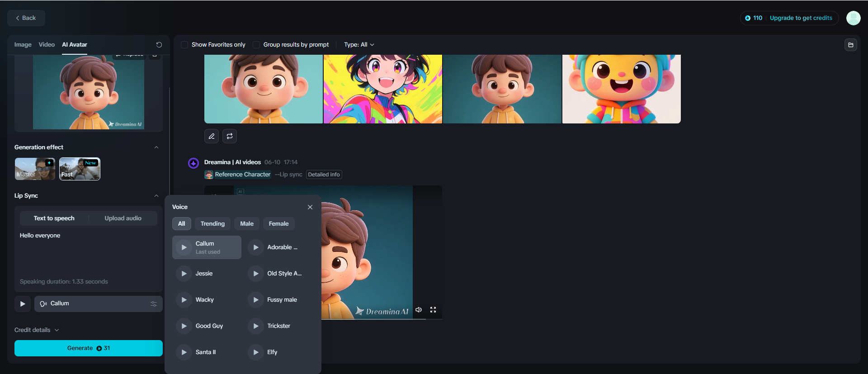The width and height of the screenshot is (868, 374).
Task: Click the edit pencil icon below the images
Action: click(212, 136)
